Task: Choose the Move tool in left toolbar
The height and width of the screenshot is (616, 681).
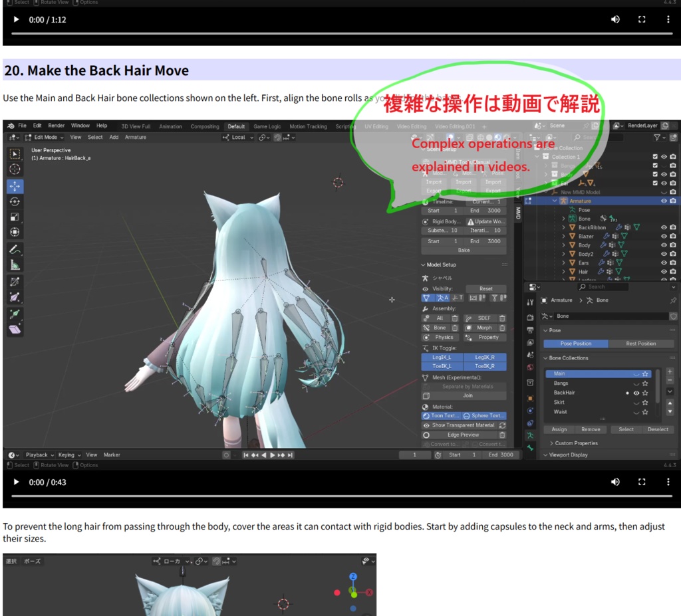Action: [15, 186]
